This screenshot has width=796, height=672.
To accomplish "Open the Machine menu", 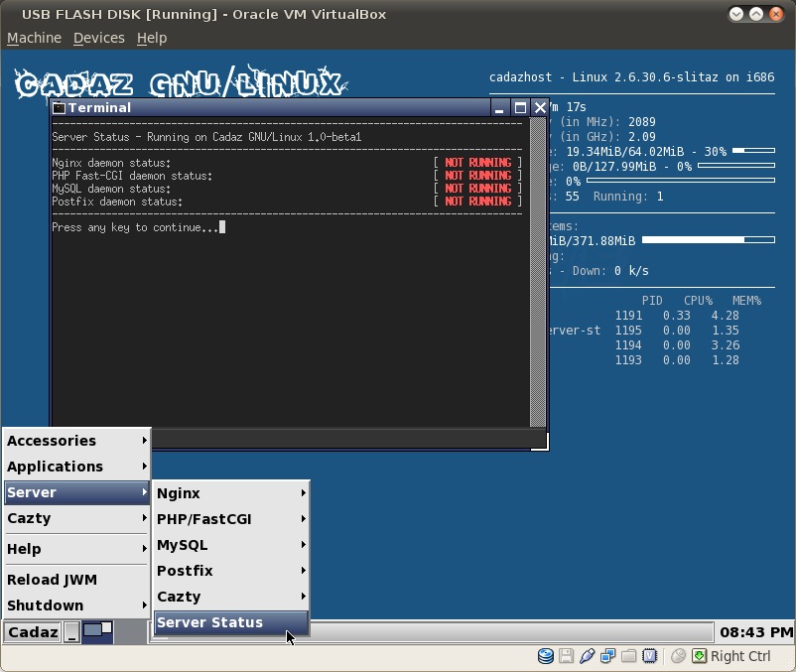I will tap(34, 38).
